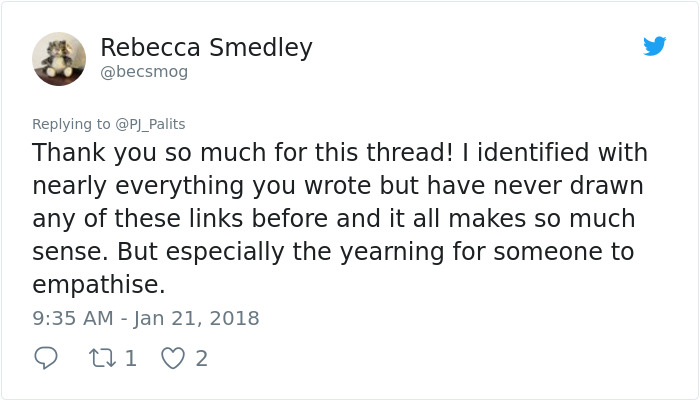Like the tweet with the heart icon

coord(173,358)
